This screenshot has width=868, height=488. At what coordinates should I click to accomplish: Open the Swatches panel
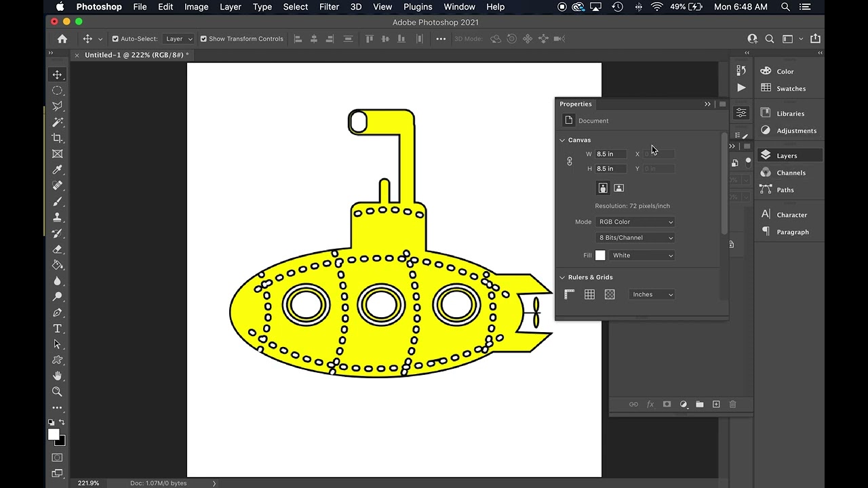click(x=791, y=88)
